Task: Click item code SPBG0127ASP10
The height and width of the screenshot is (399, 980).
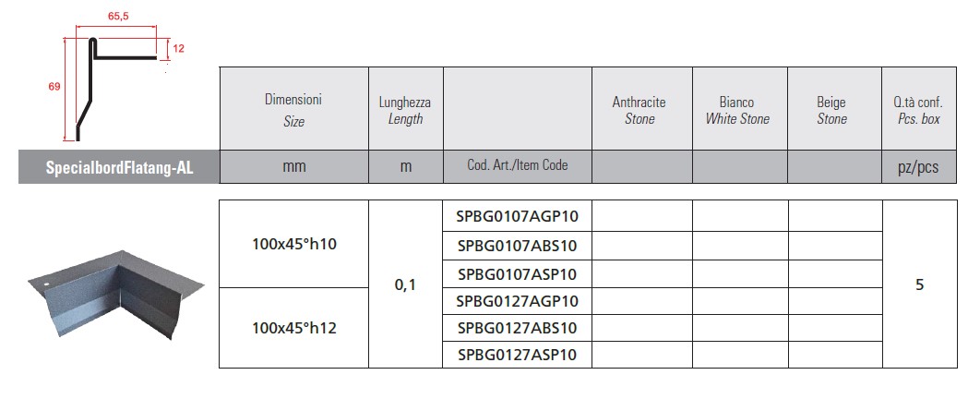Action: pos(518,355)
